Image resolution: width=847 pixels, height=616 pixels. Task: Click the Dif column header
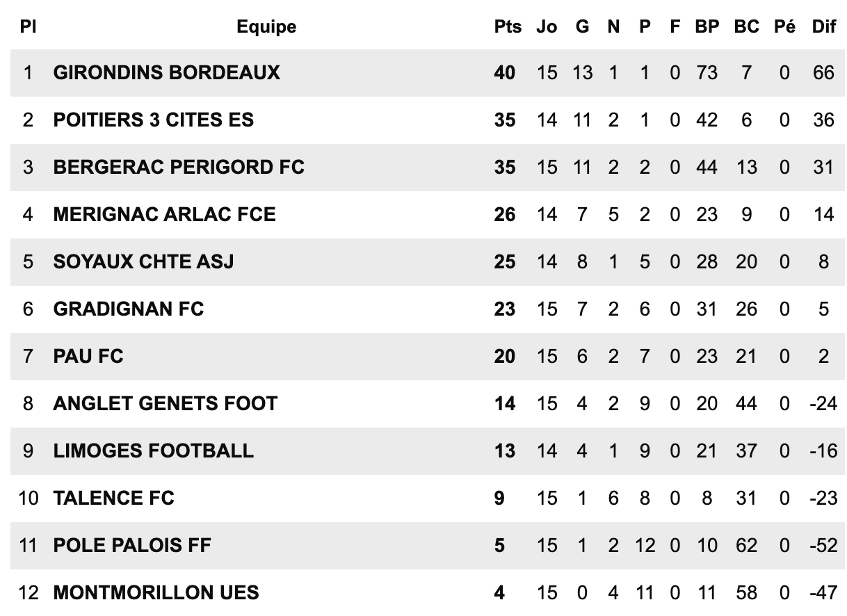click(x=823, y=26)
